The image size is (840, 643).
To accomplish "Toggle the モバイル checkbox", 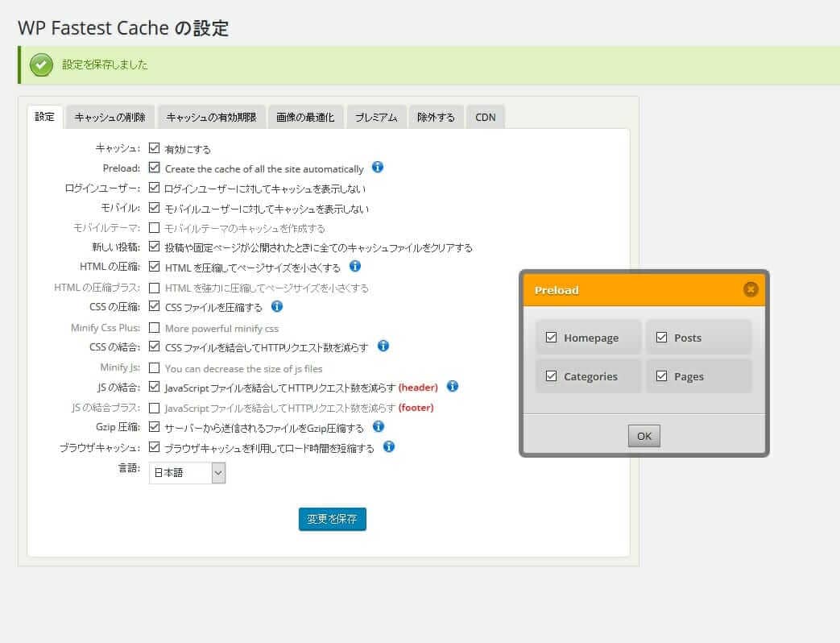I will click(155, 207).
